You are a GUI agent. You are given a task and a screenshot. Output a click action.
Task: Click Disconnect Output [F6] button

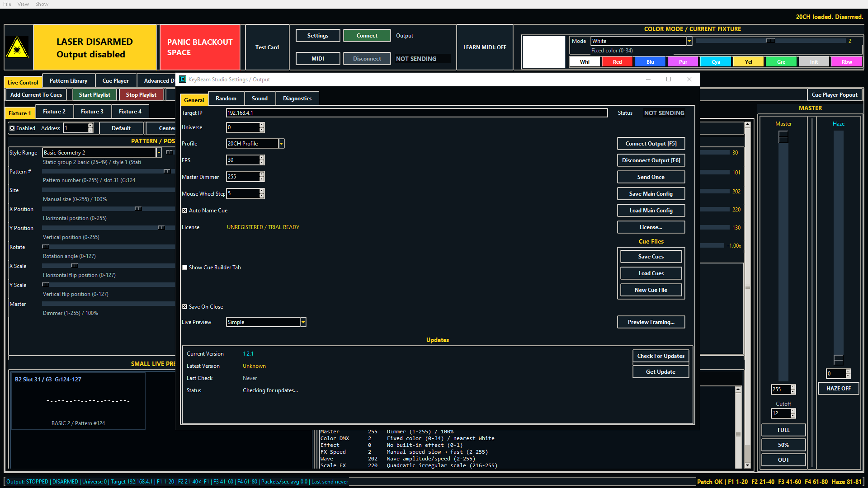[x=651, y=160]
